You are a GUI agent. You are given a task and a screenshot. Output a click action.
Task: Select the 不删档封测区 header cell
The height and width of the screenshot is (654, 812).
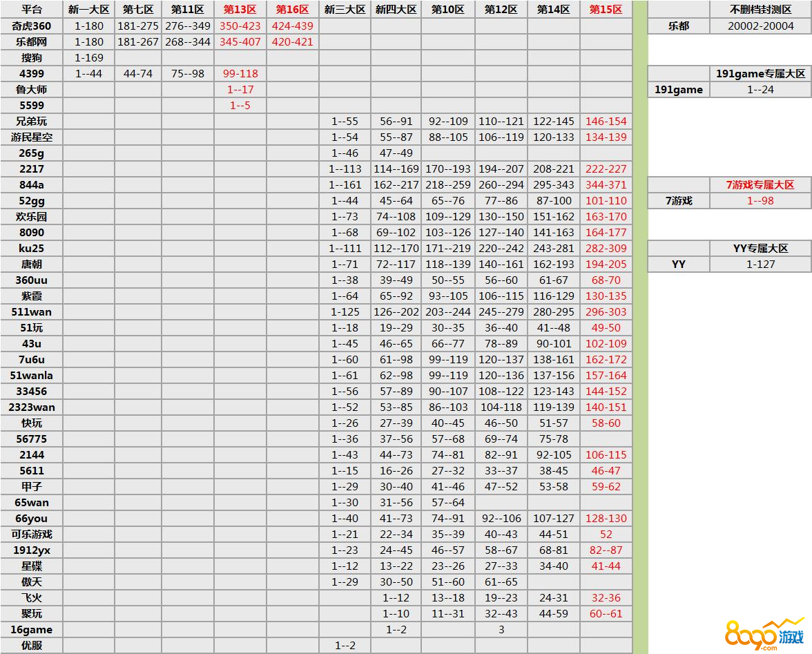point(760,10)
